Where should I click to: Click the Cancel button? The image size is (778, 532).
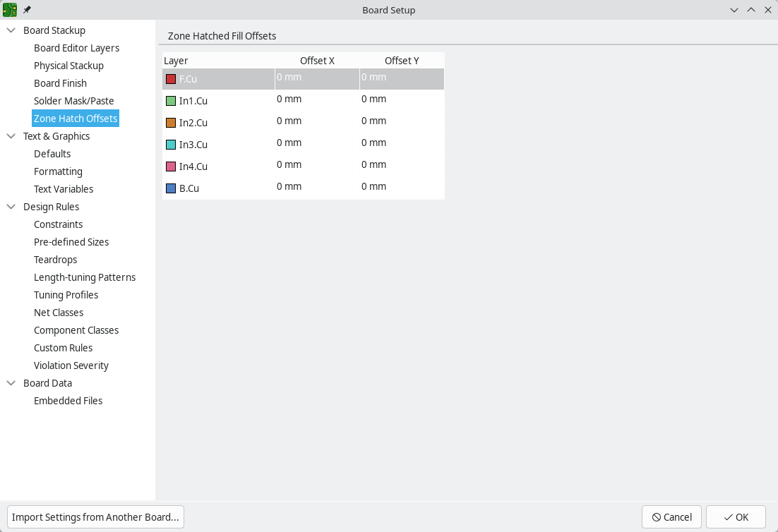click(x=671, y=517)
